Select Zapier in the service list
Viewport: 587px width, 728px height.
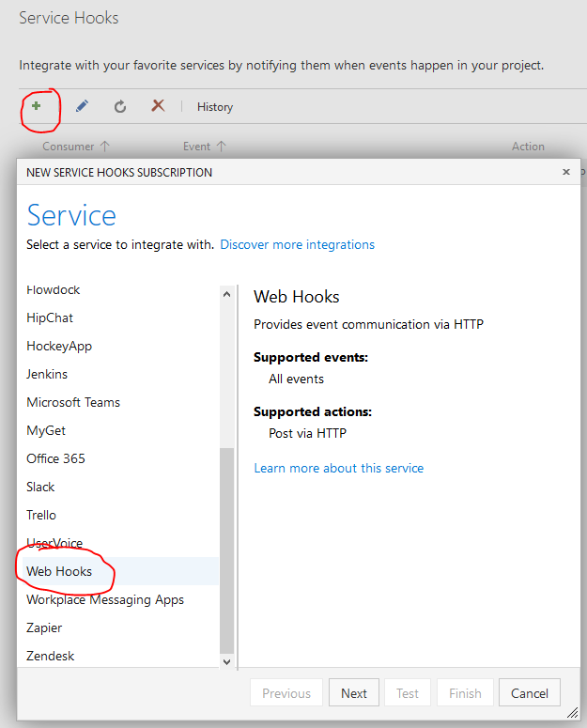click(44, 627)
